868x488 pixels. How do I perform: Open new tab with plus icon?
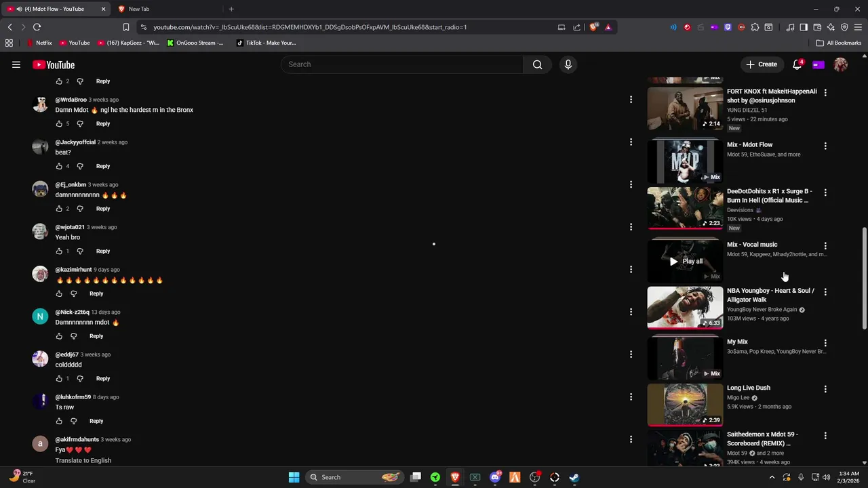tap(231, 9)
